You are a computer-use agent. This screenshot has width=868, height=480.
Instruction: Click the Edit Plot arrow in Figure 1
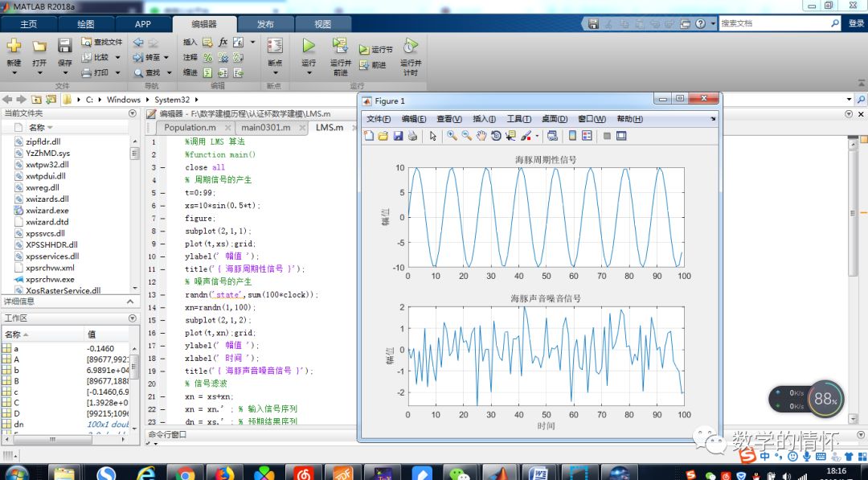[x=433, y=136]
